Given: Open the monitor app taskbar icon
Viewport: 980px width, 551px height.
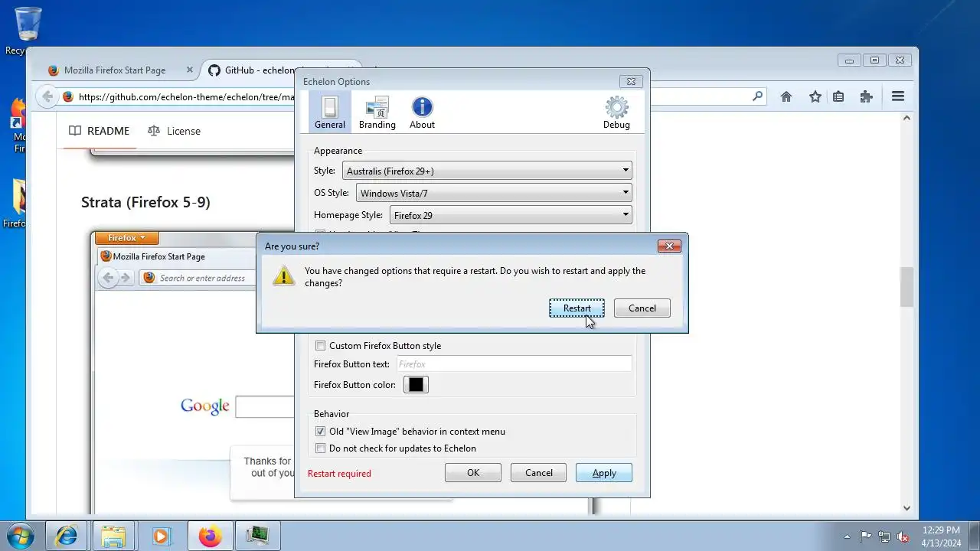Looking at the screenshot, I should point(256,536).
